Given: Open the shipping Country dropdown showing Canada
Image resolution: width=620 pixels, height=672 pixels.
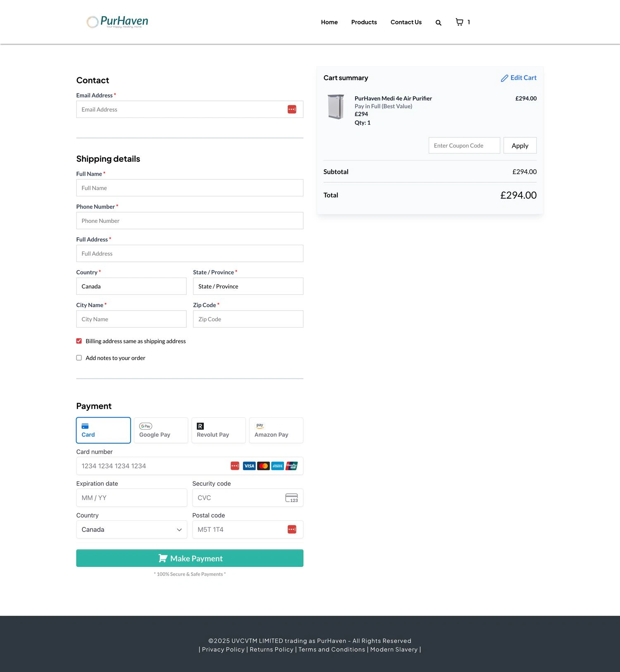Looking at the screenshot, I should pyautogui.click(x=131, y=286).
